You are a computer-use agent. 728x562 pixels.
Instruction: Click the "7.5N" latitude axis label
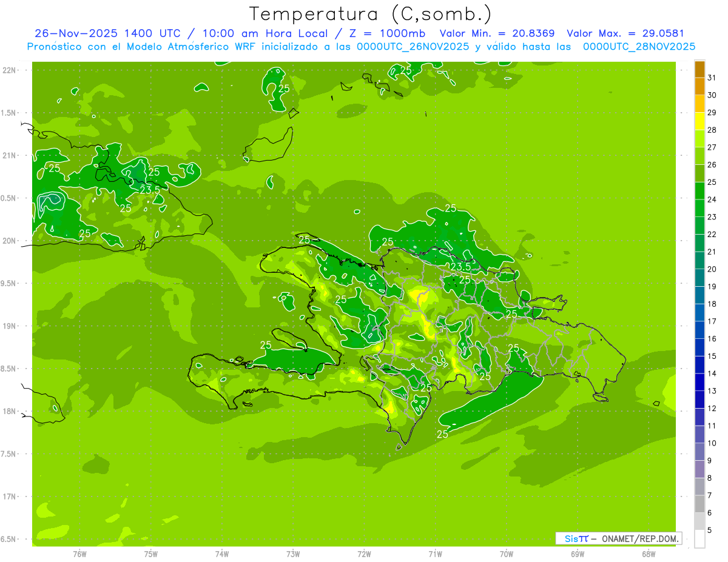pos(8,453)
